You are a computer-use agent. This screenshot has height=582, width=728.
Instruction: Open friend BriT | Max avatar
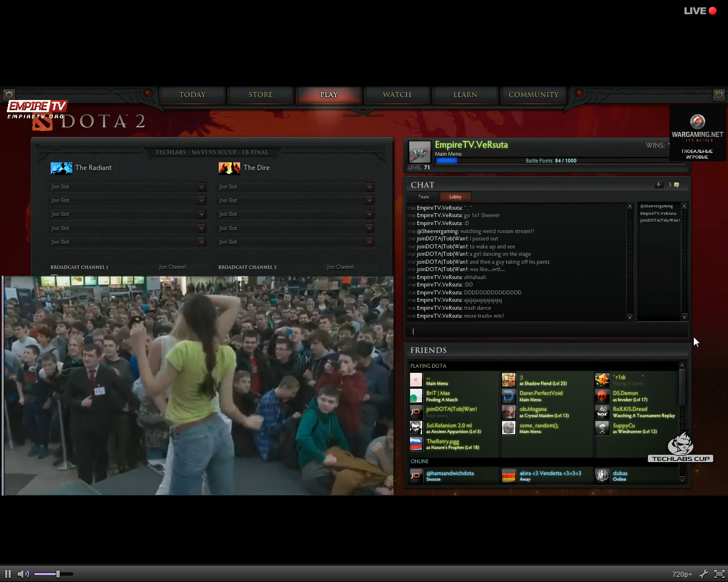pyautogui.click(x=416, y=396)
